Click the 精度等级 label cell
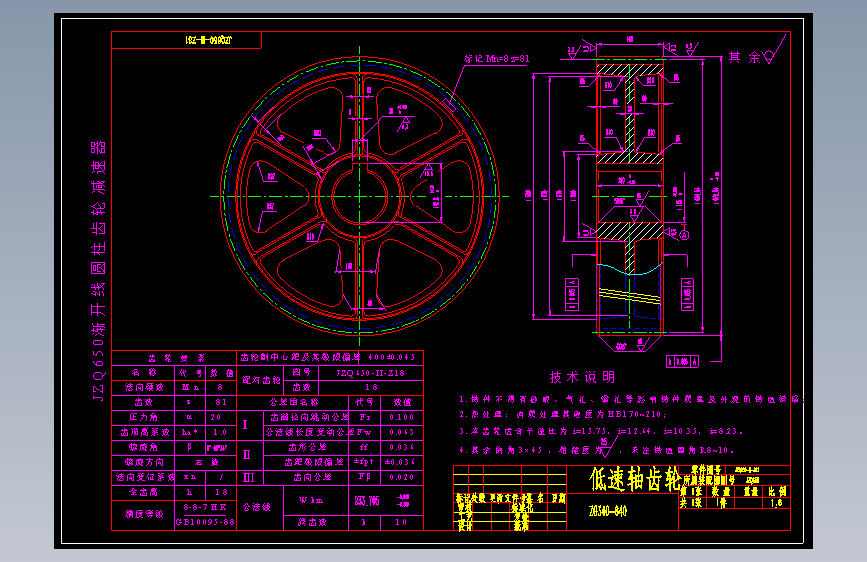This screenshot has width=867, height=562. pos(143,514)
